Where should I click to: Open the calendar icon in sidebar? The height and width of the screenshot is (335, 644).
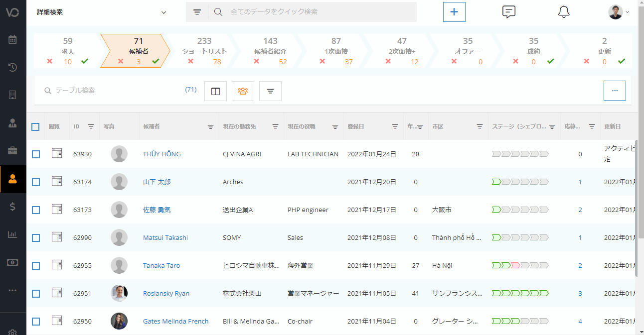pyautogui.click(x=13, y=39)
